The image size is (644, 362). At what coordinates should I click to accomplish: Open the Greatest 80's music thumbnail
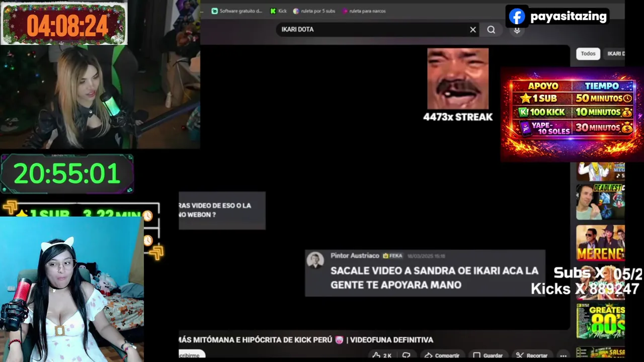pyautogui.click(x=600, y=321)
